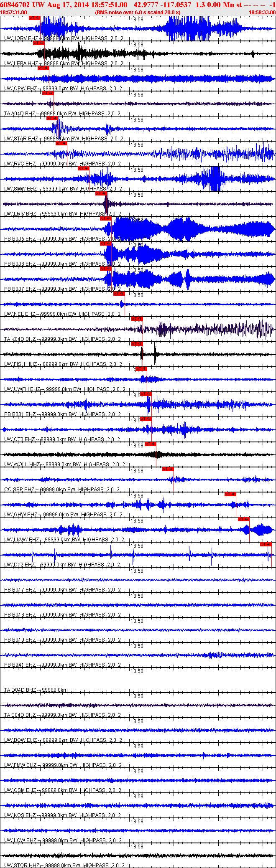This screenshot has height=868, width=276.
Task: Click the UW GSM EHZ station label
Action: (x=20, y=790)
